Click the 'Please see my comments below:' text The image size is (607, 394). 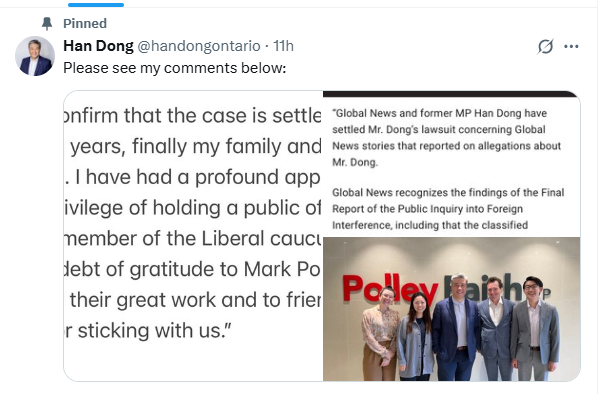click(x=175, y=68)
